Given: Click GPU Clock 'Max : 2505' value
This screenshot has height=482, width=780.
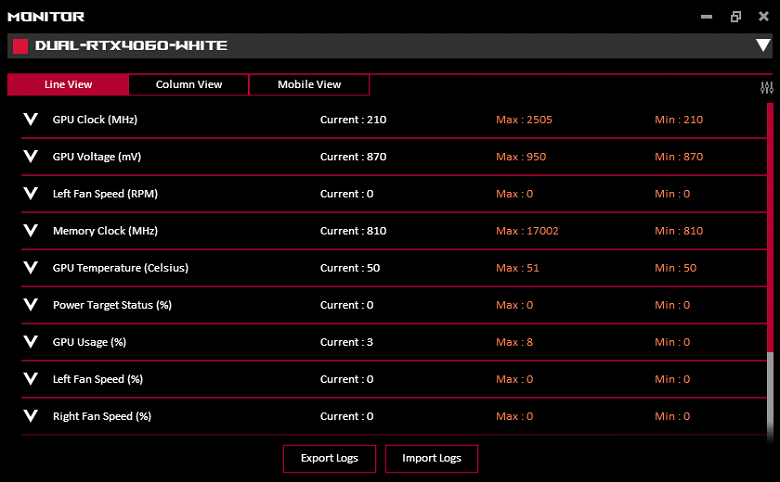Looking at the screenshot, I should (x=524, y=120).
